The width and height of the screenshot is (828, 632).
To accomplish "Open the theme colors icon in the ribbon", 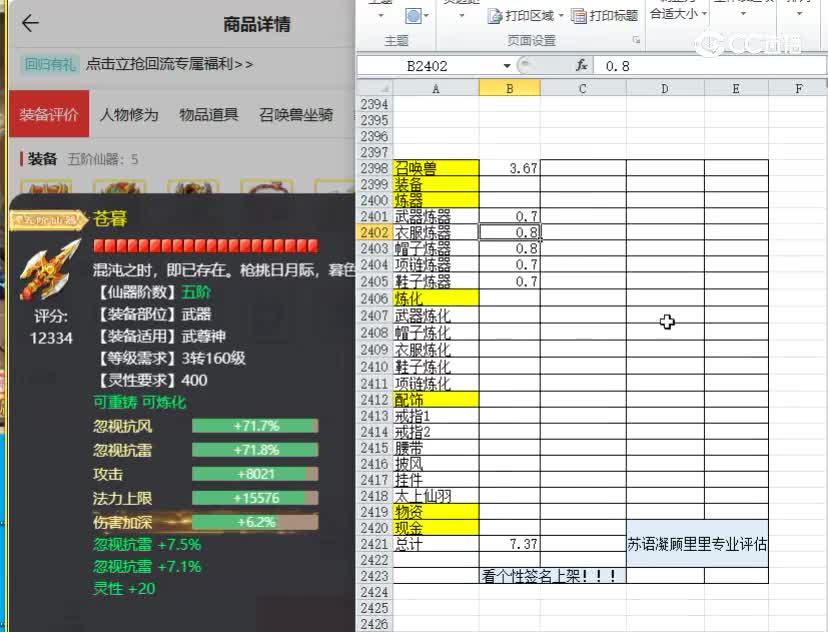I will [414, 17].
